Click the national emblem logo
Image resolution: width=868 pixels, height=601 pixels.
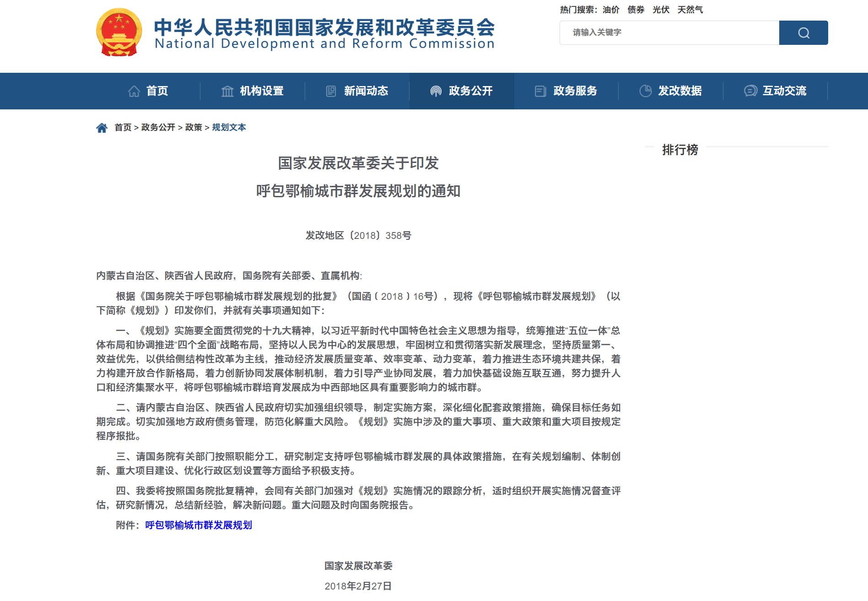click(x=119, y=32)
